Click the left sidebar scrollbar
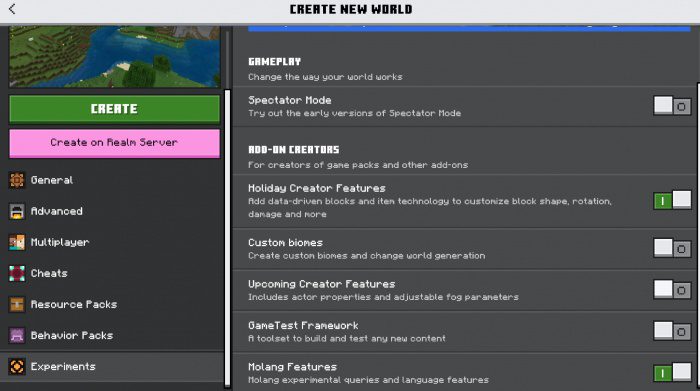 pos(227,237)
